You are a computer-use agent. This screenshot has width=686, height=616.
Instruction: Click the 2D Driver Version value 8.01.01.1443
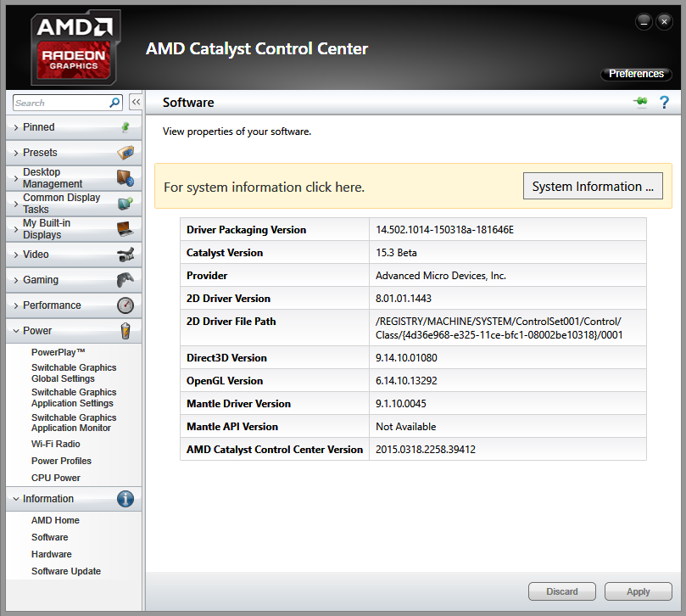404,299
